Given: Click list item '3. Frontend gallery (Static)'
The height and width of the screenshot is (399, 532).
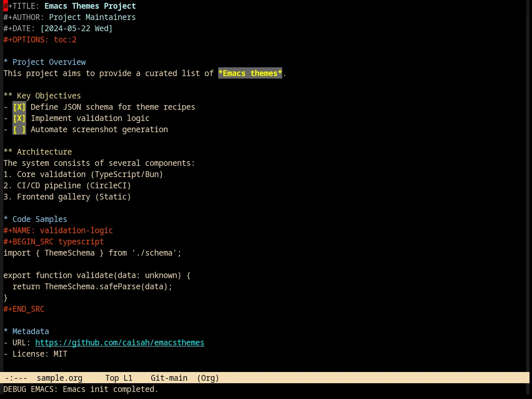Looking at the screenshot, I should [x=67, y=197].
